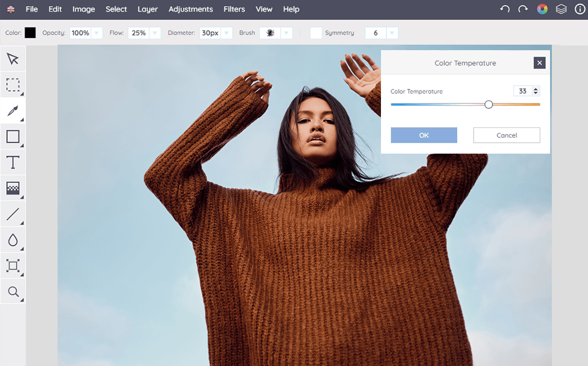
Task: Click the Color Temperature value field showing 33
Action: click(522, 91)
